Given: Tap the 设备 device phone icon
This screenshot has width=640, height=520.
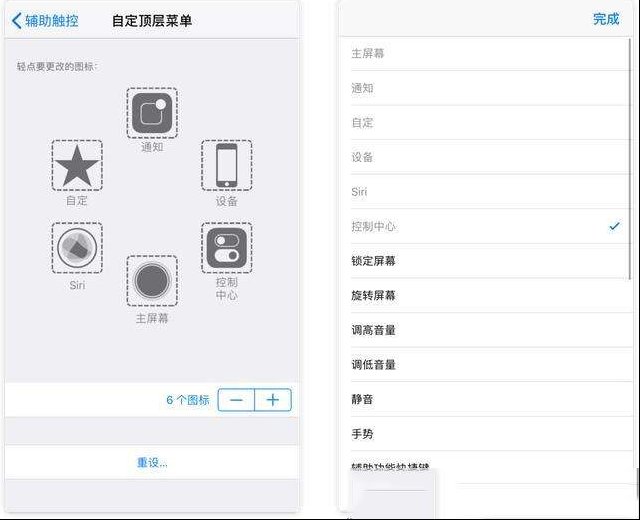Looking at the screenshot, I should click(227, 165).
